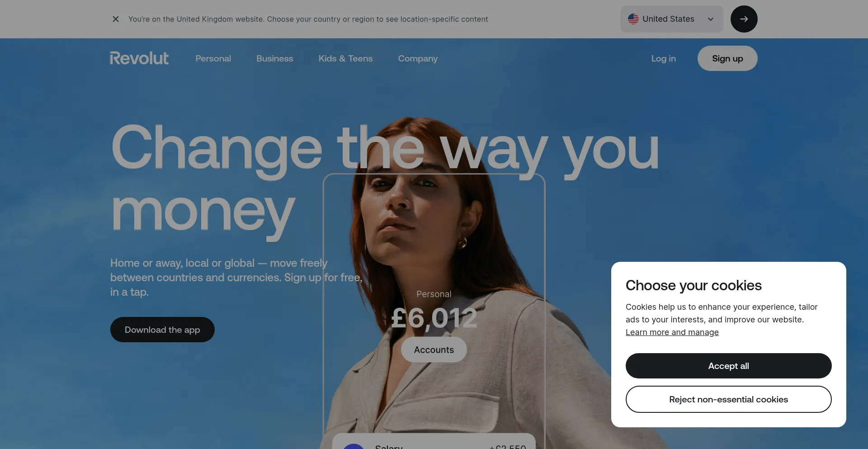
Task: Reject non-essential cookies
Action: tap(728, 399)
